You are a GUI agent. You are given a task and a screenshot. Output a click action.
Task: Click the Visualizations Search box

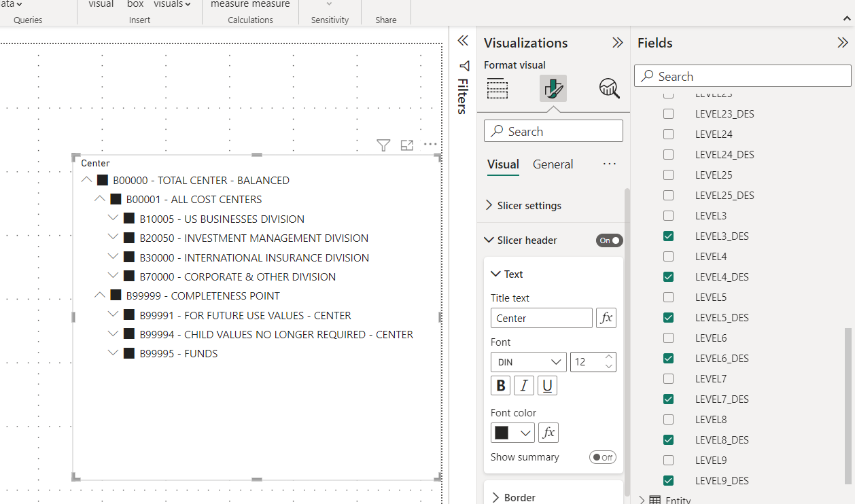point(553,131)
